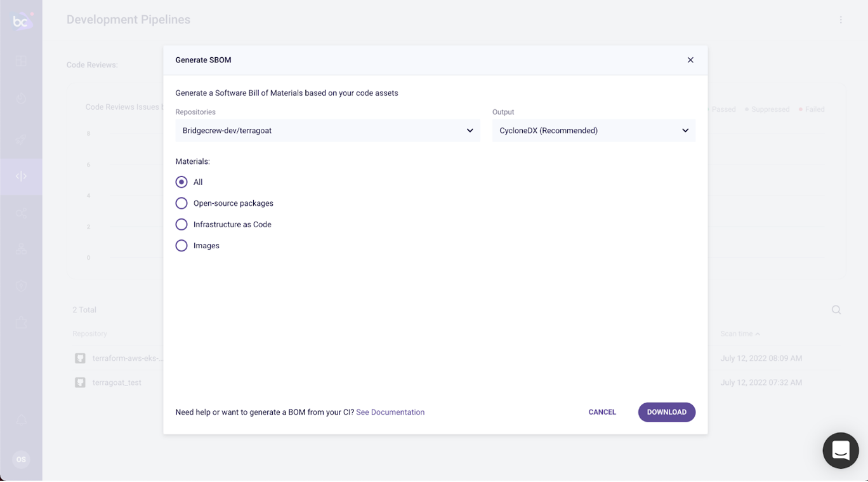Open the See Documentation link
Screen dimensions: 868x482
click(390, 412)
